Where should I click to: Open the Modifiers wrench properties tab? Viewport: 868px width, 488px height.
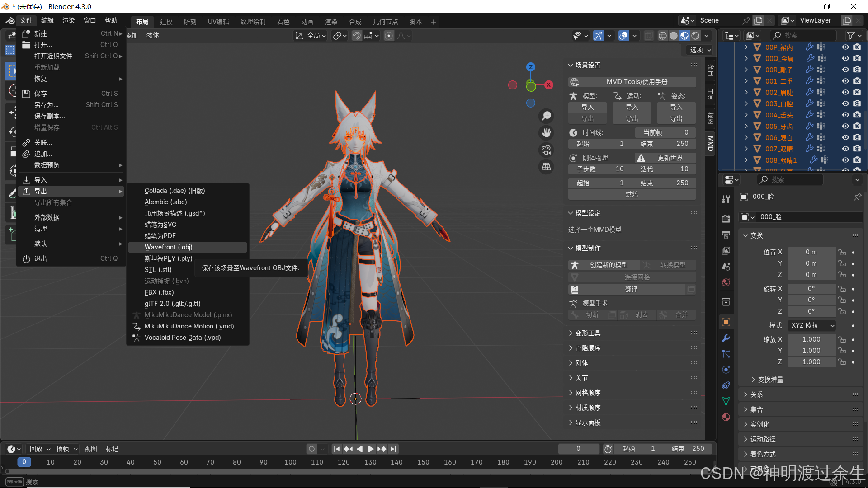(726, 338)
